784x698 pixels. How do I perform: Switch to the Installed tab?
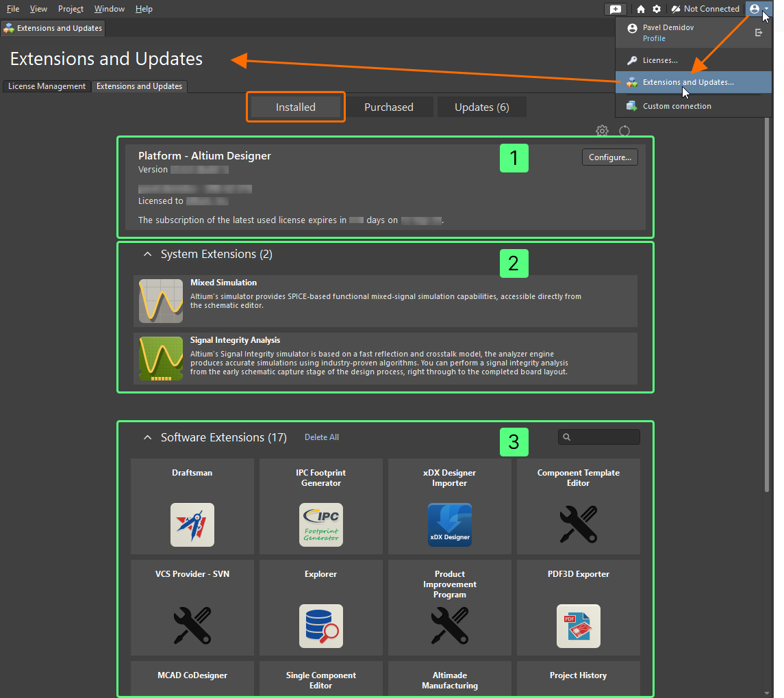tap(296, 107)
